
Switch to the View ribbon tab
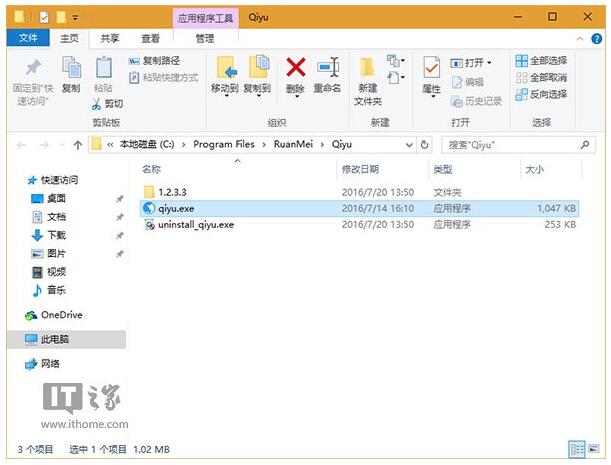click(x=150, y=38)
